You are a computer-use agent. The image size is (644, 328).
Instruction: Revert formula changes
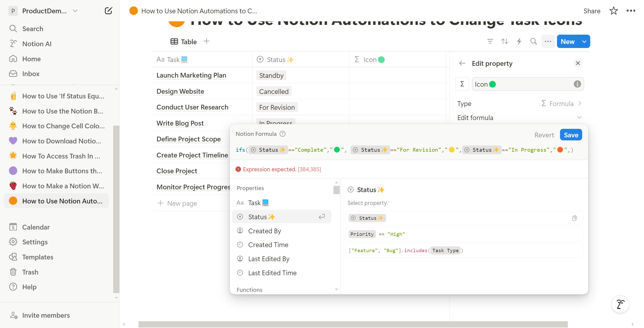(544, 135)
